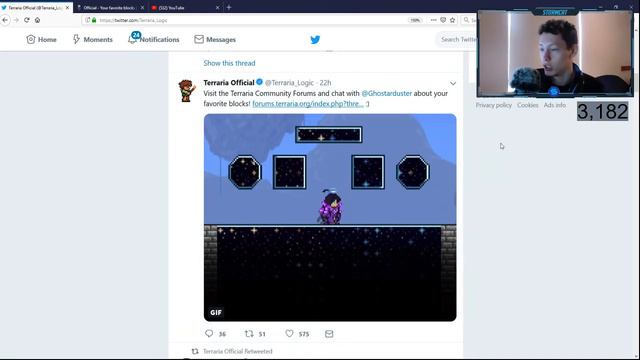The width and height of the screenshot is (640, 360).
Task: Click the Pocket save icon
Action: (x=443, y=20)
